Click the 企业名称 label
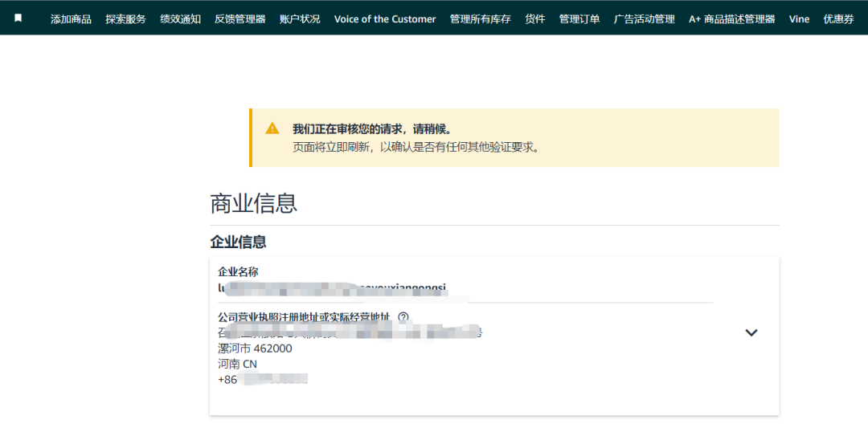 click(238, 271)
